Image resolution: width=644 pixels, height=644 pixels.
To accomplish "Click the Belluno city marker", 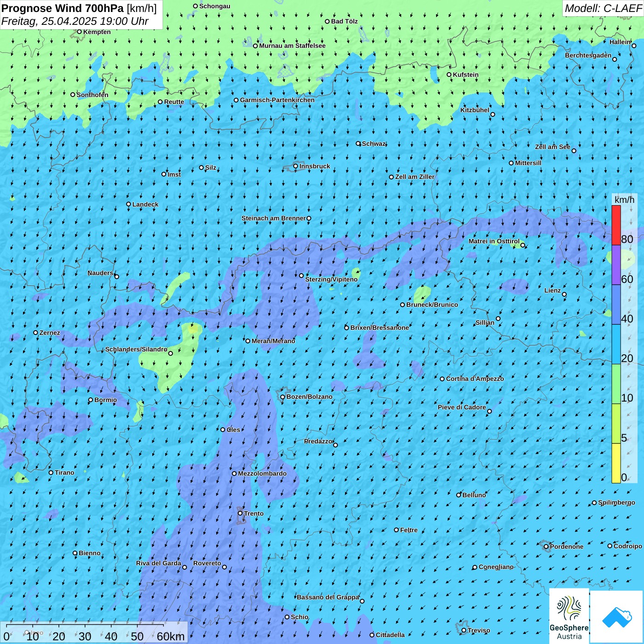I will click(459, 495).
